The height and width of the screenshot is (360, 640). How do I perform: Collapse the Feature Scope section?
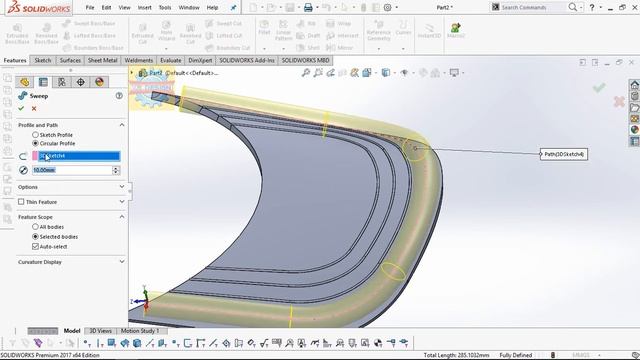click(122, 217)
